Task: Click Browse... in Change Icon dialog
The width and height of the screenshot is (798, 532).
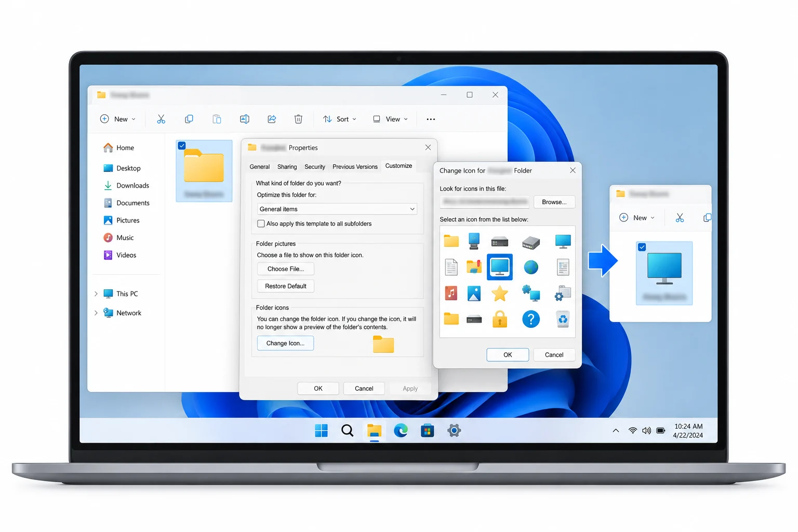Action: pos(554,202)
